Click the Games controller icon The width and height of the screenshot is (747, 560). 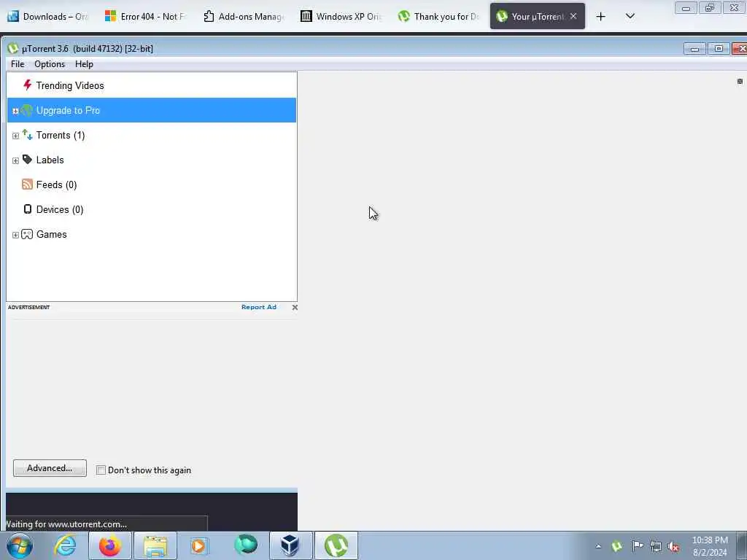tap(27, 234)
